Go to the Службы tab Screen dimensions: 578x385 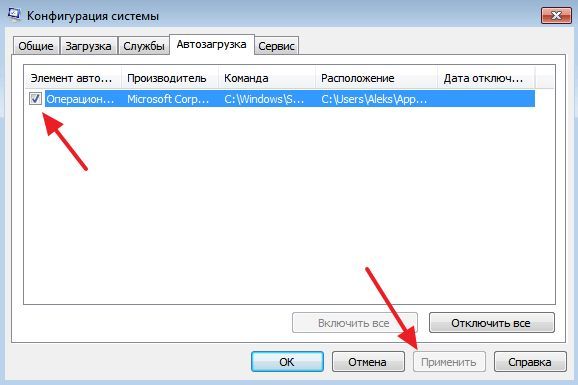click(144, 46)
